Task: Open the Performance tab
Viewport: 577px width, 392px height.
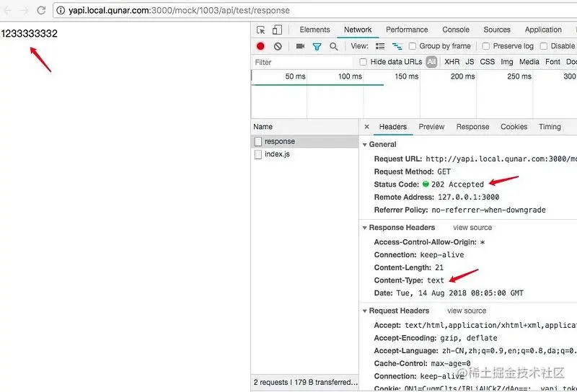Action: coord(407,30)
